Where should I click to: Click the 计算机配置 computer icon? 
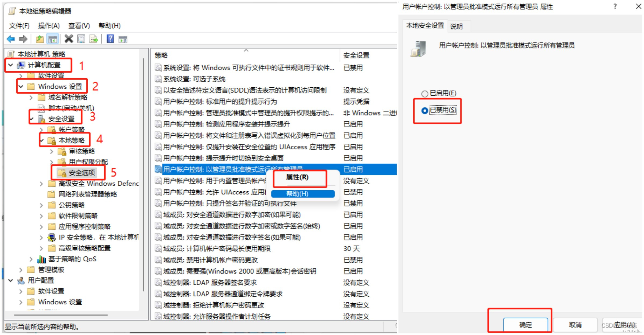point(21,65)
